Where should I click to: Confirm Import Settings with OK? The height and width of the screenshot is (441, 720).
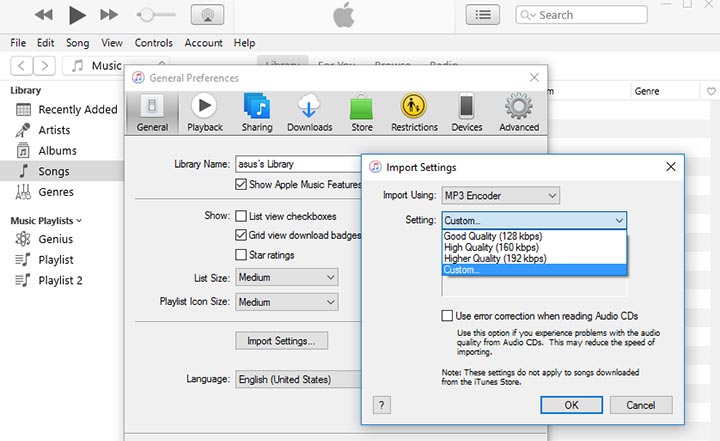tap(571, 405)
